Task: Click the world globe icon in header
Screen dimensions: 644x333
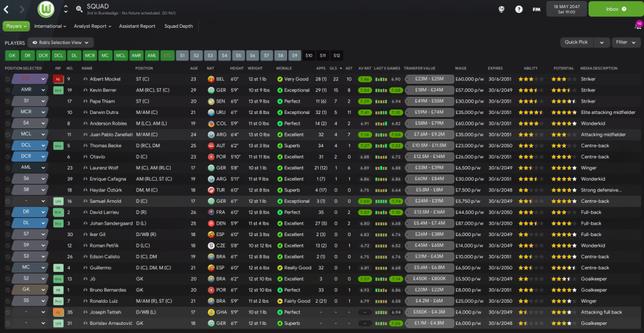Action: pos(501,9)
